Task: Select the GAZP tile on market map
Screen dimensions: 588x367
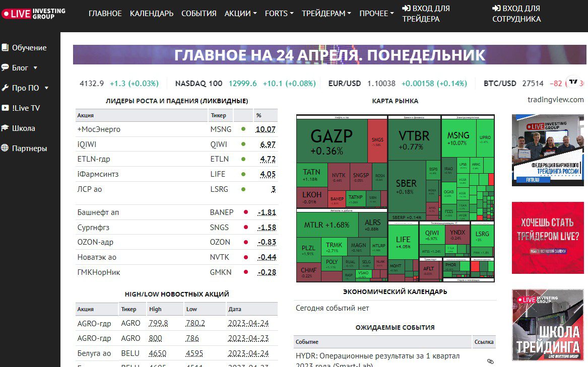Action: click(332, 141)
